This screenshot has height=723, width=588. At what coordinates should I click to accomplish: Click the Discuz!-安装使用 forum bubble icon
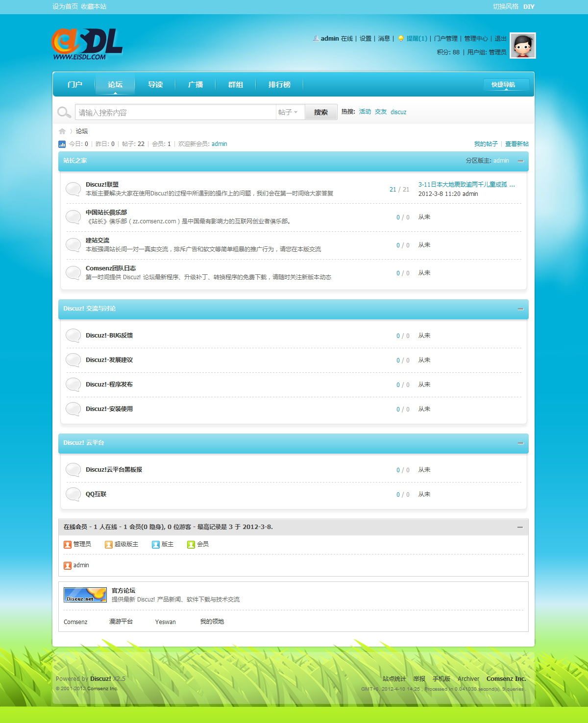(73, 409)
